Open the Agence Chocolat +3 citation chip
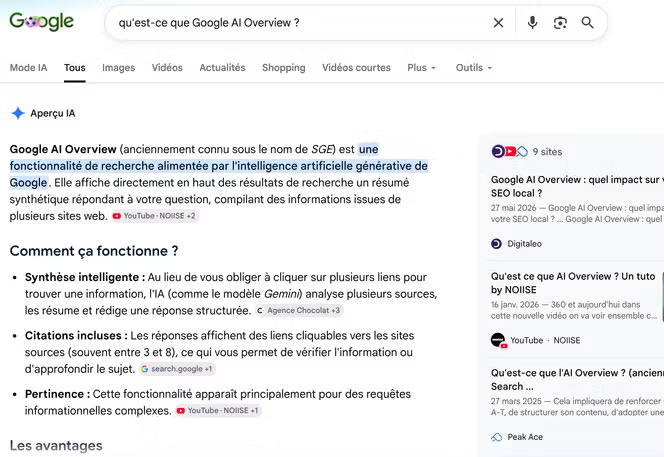The height and width of the screenshot is (457, 664). pyautogui.click(x=299, y=310)
